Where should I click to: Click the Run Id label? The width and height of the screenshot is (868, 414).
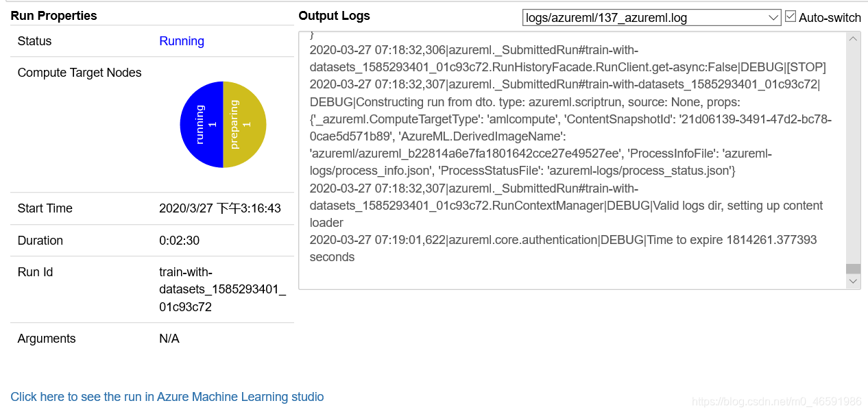35,272
